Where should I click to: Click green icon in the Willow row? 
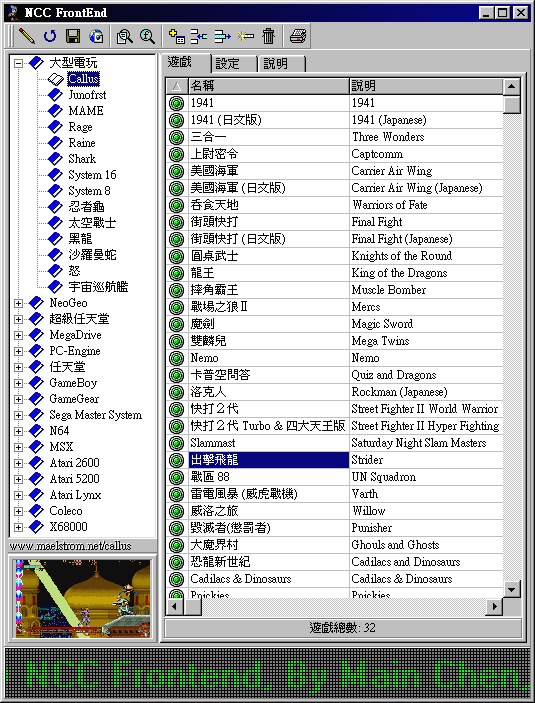pyautogui.click(x=177, y=511)
